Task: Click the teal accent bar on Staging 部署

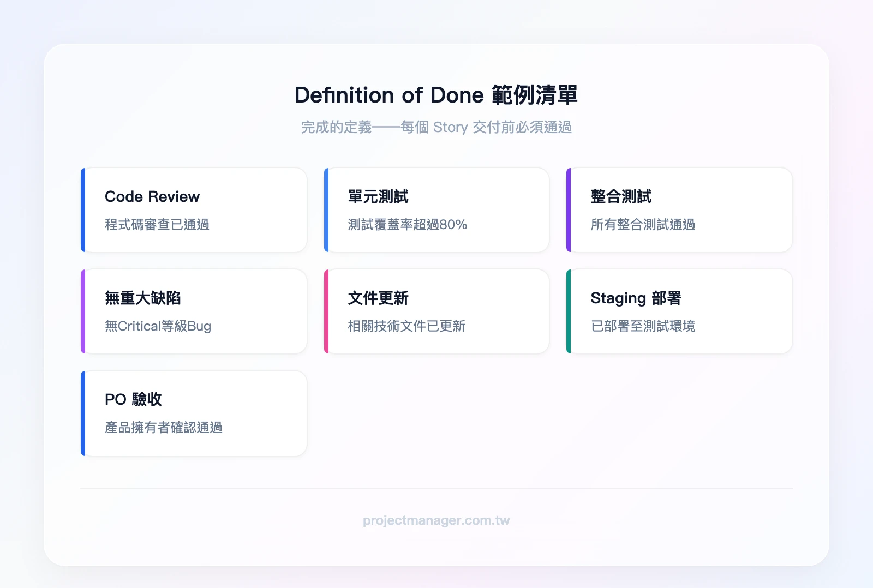Action: [x=569, y=311]
